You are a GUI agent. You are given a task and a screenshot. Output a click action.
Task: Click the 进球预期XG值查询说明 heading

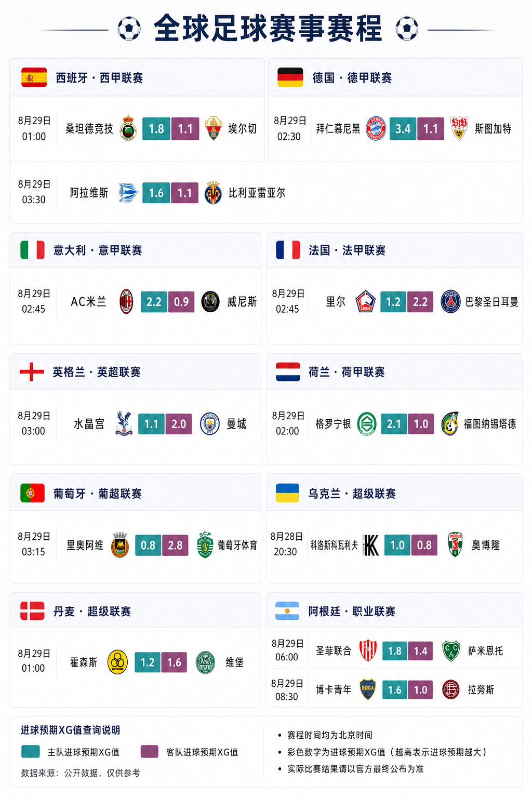(x=71, y=730)
